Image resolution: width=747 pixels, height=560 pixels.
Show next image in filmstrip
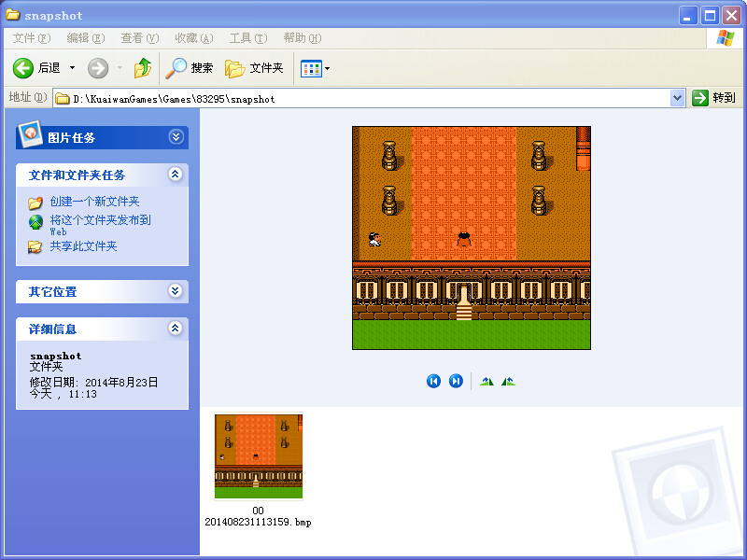click(456, 381)
